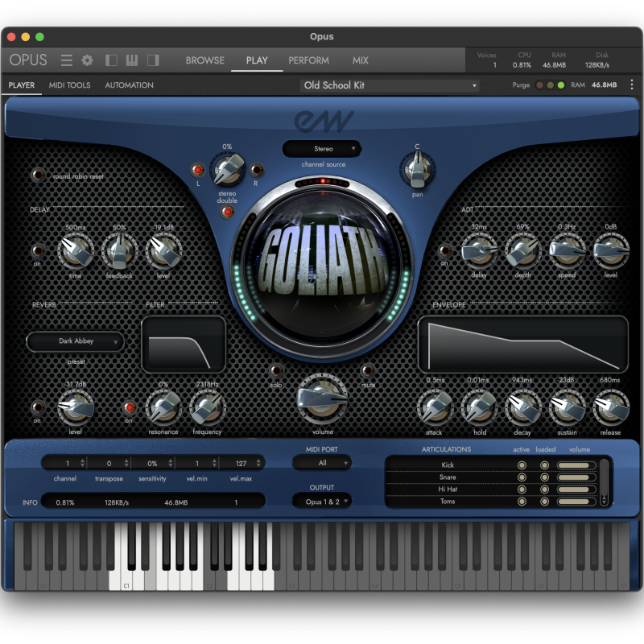Toggle the mute button
Image resolution: width=644 pixels, height=644 pixels.
pos(368,370)
